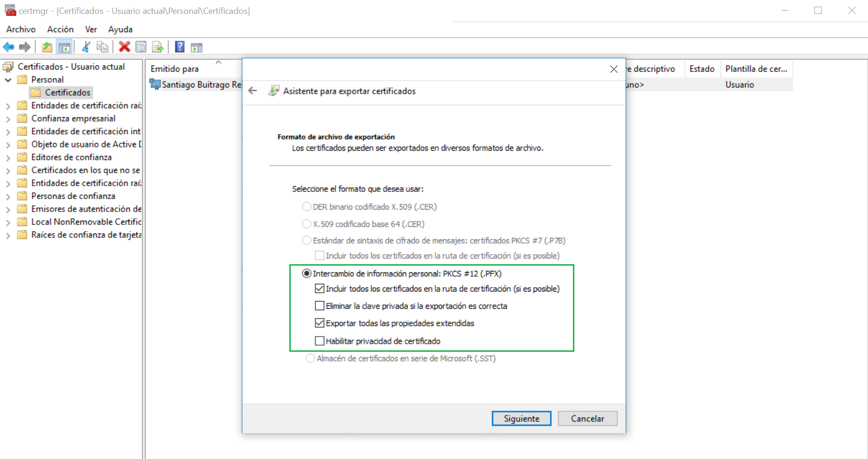This screenshot has height=459, width=868.
Task: Check 'Eliminar la clave privada' checkbox
Action: click(320, 305)
